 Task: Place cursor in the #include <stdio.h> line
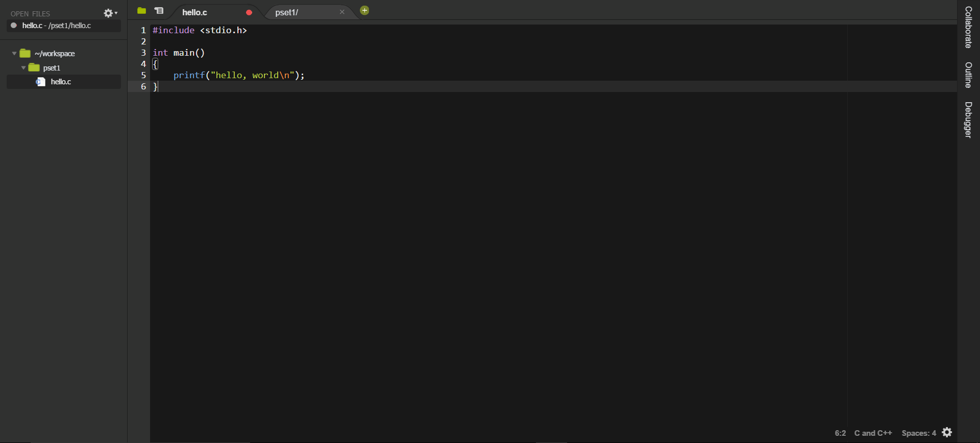tap(200, 30)
